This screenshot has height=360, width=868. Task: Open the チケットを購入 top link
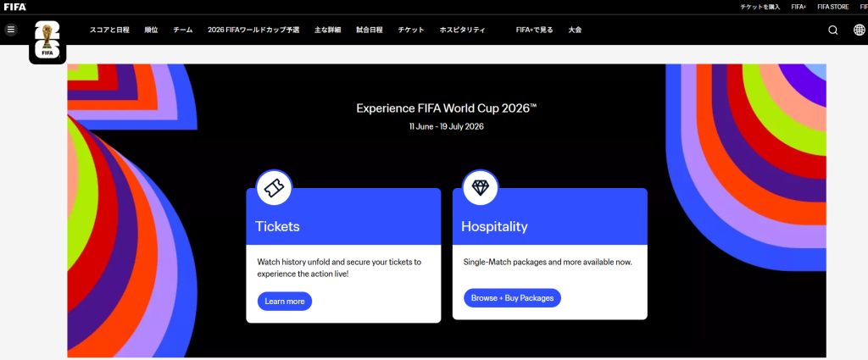(x=759, y=7)
